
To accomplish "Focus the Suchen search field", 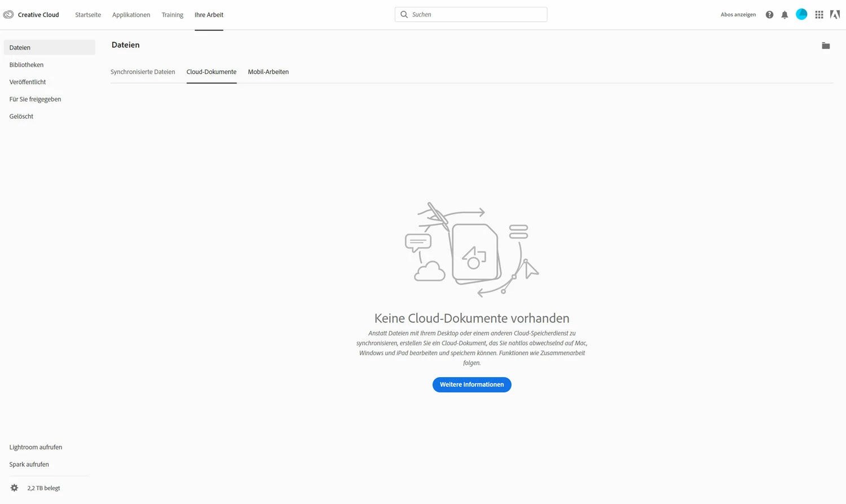I will click(x=471, y=15).
